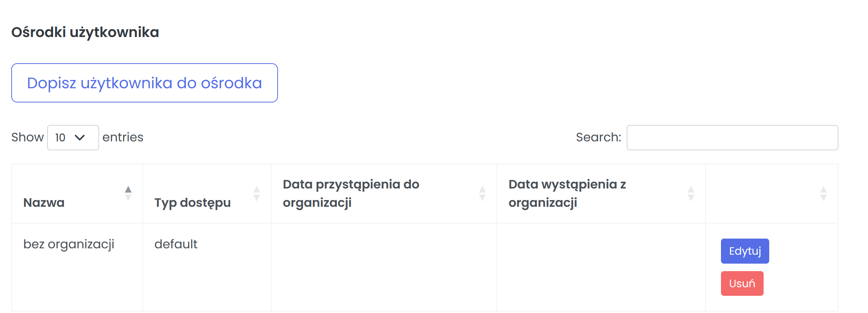Viewport: 868px width, 313px height.
Task: Sort by Data wystąpienia using arrow icon
Action: coord(691,193)
